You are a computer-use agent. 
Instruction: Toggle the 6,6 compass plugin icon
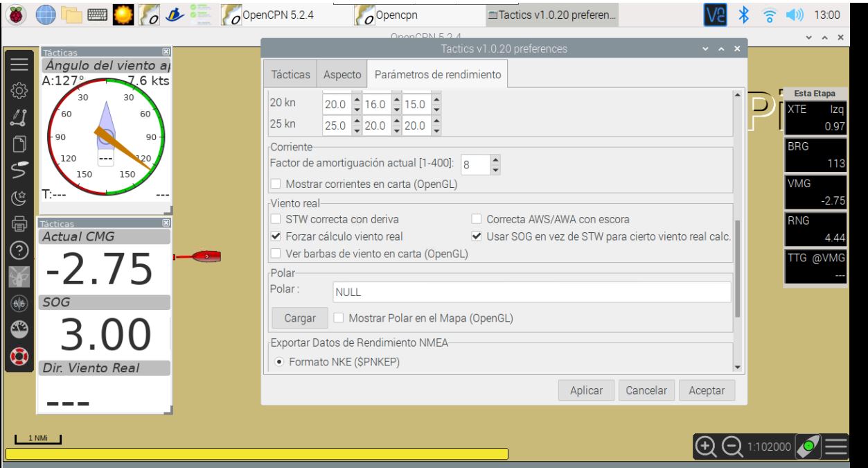[x=19, y=302]
